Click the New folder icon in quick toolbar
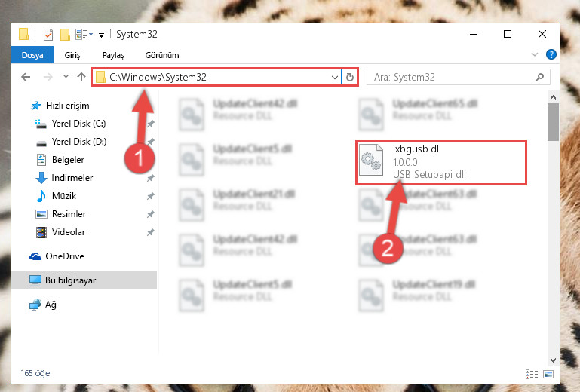The image size is (580, 392). click(x=65, y=35)
